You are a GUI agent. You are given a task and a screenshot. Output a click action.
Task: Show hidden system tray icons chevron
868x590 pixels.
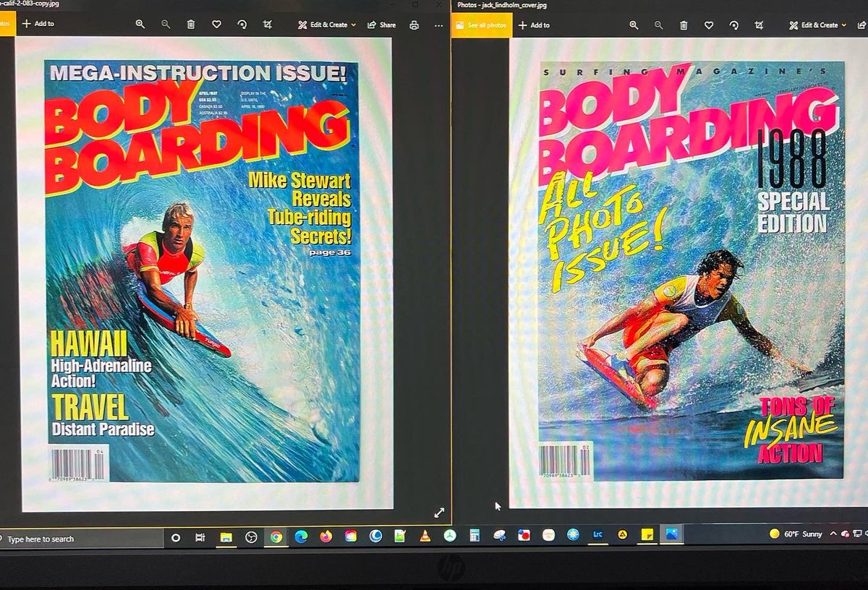[833, 534]
